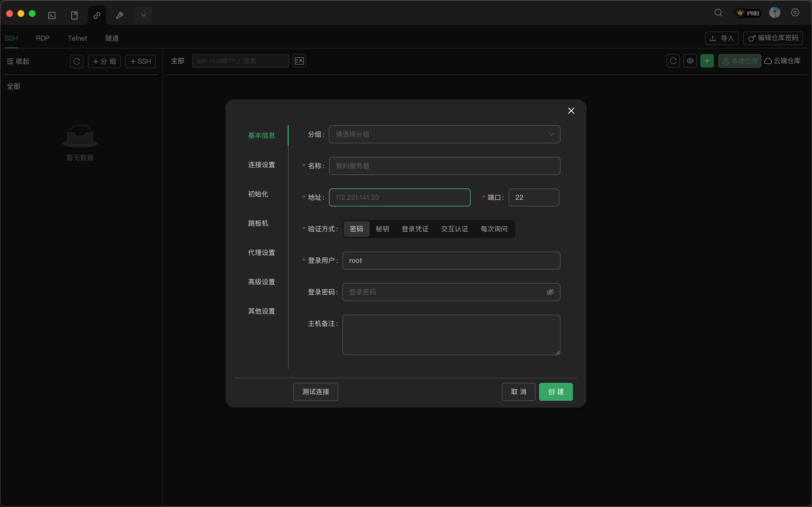Collapse sidebar with 收起 button
The image size is (812, 507).
18,61
